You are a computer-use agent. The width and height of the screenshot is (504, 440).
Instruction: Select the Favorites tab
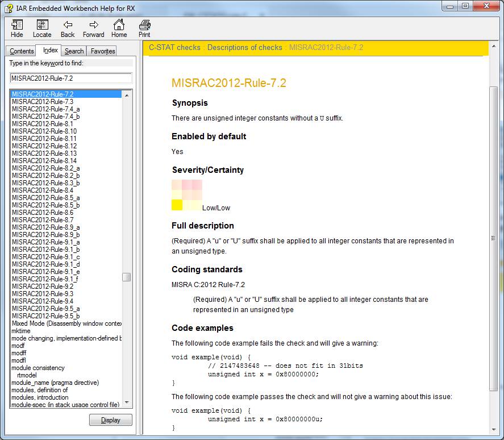point(103,51)
